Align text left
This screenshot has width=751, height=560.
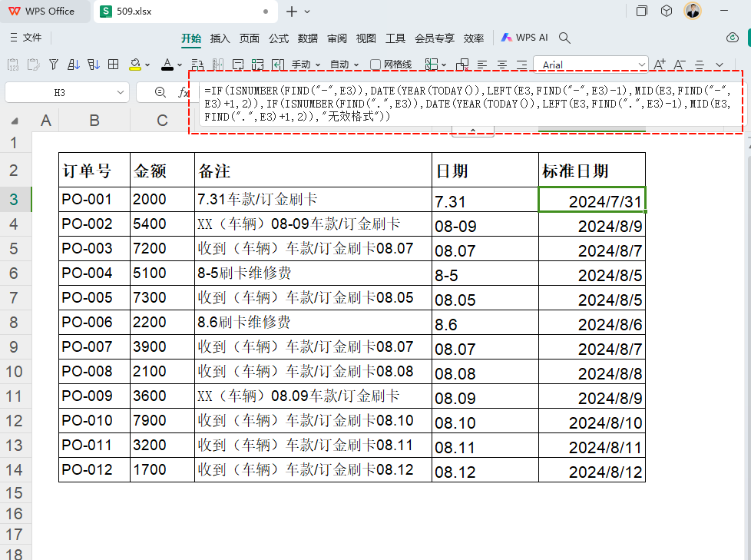pyautogui.click(x=482, y=65)
